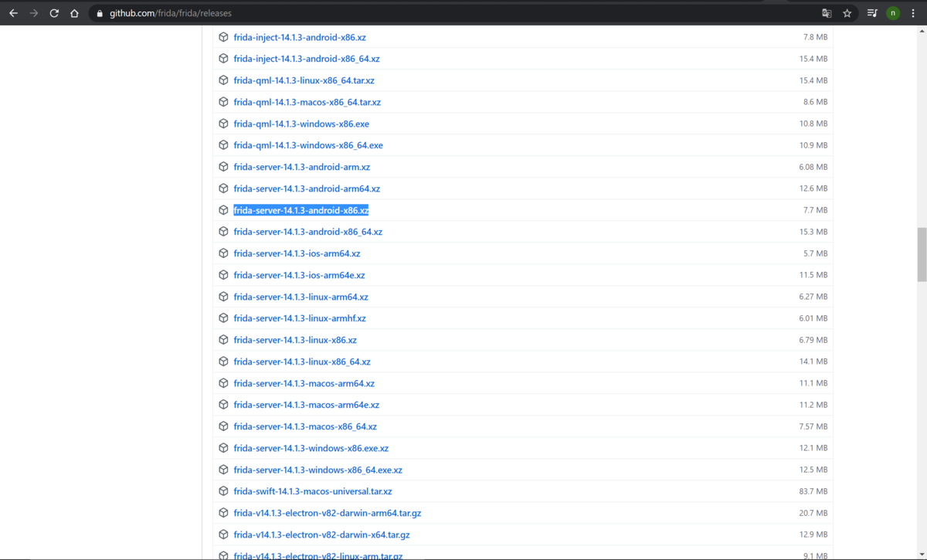Download frida-server-14.1.3-windows-x86_64.exe.xz
This screenshot has height=560, width=927.
pyautogui.click(x=318, y=470)
